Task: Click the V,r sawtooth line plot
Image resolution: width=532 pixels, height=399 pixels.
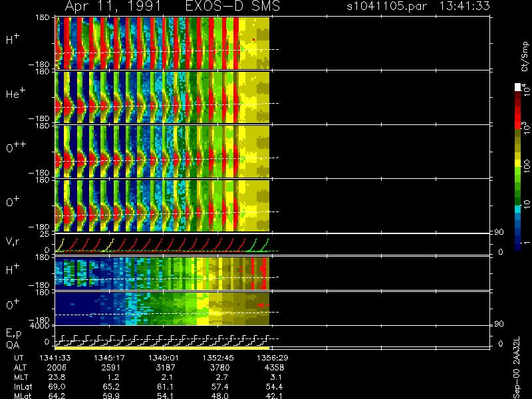Action: pos(162,245)
